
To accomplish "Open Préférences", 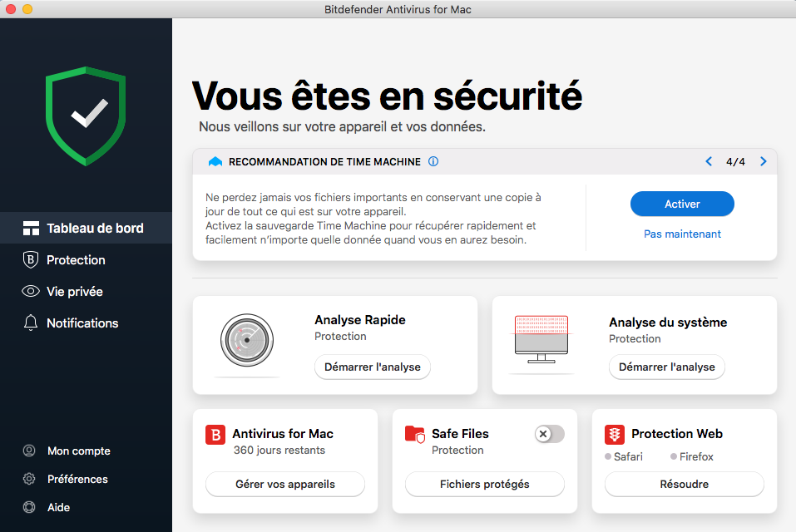I will (77, 480).
